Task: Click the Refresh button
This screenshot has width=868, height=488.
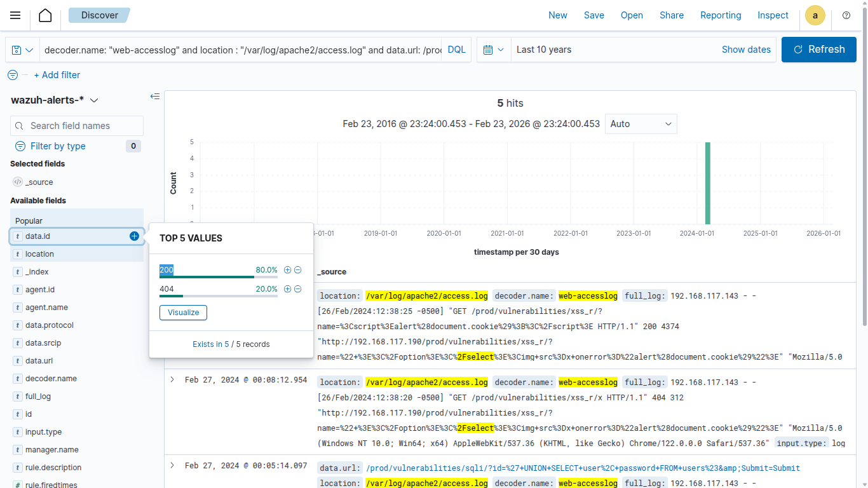Action: coord(819,50)
